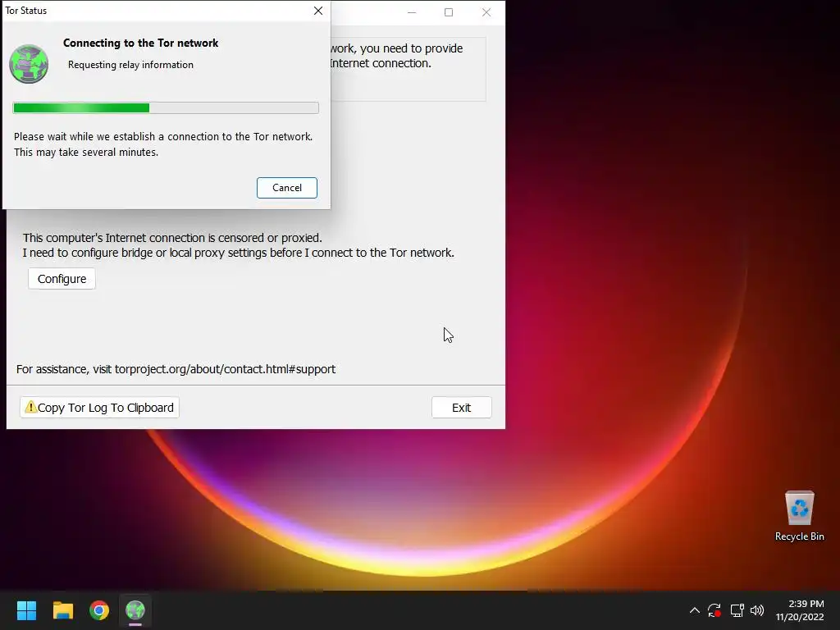Open File Explorer from the taskbar
840x630 pixels.
click(62, 610)
